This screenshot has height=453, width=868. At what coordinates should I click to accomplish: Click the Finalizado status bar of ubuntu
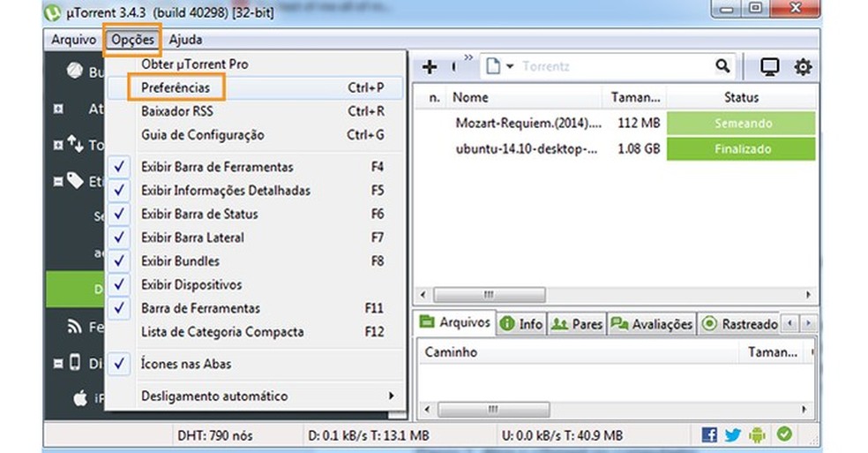(x=741, y=149)
